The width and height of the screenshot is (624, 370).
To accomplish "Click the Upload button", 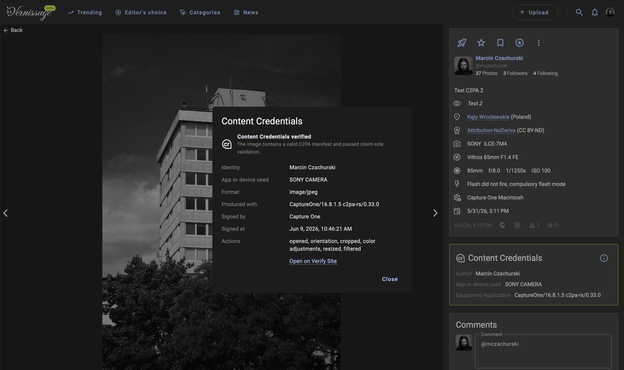I will (534, 12).
